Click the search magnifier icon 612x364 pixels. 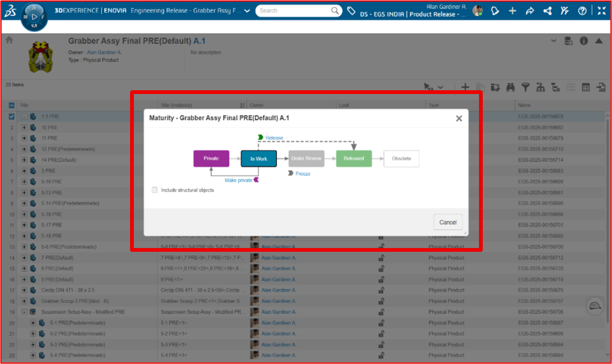335,11
